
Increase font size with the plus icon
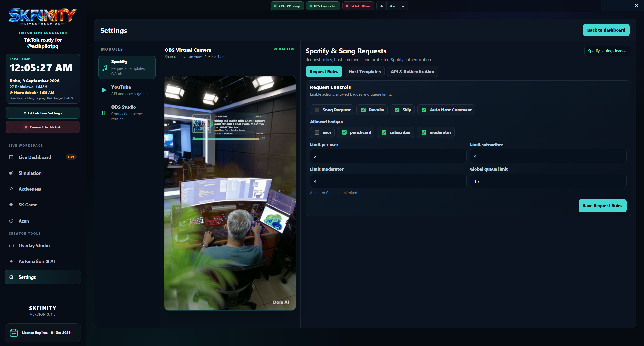click(382, 6)
